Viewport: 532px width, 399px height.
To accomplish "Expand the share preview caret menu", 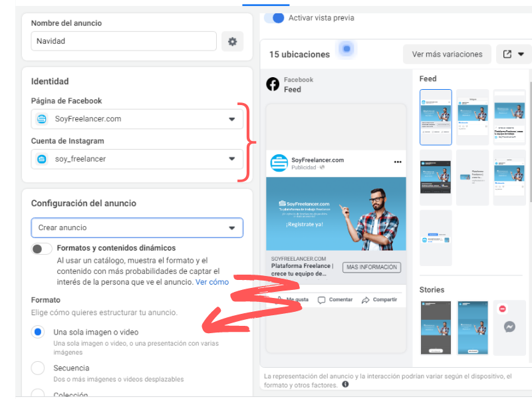I will (x=521, y=55).
